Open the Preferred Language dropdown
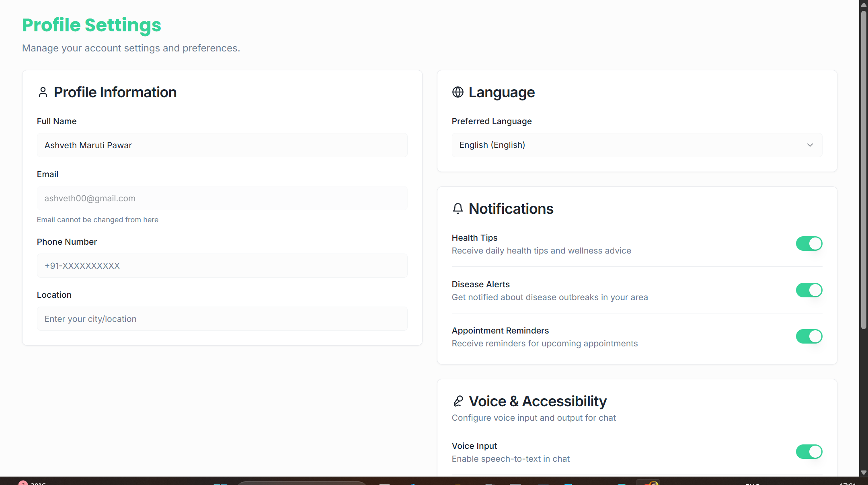 [x=636, y=145]
